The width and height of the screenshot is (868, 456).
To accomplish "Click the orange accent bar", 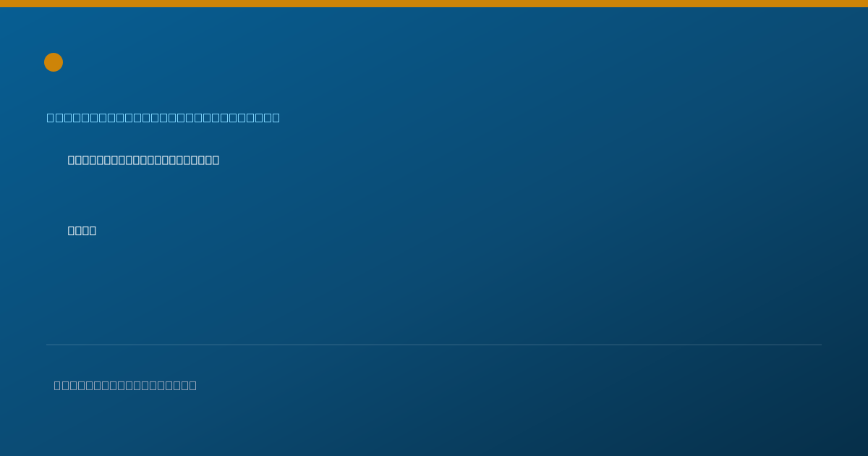I will pyautogui.click(x=434, y=4).
